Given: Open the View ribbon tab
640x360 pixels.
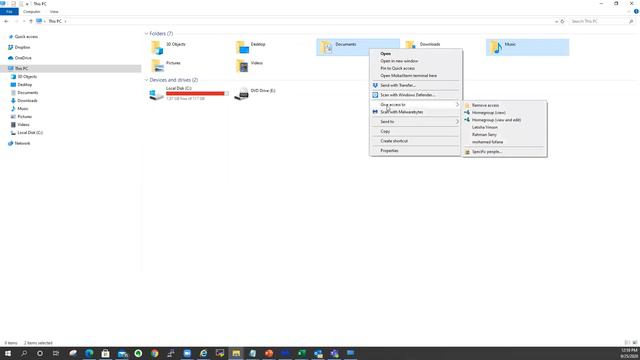Looking at the screenshot, I should [54, 11].
